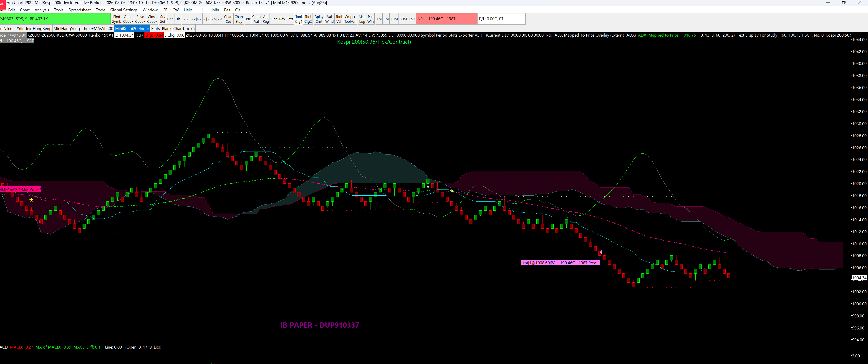Close the chartbook with Close Cbook
Image resolution: width=868 pixels, height=364 pixels.
pos(152,19)
